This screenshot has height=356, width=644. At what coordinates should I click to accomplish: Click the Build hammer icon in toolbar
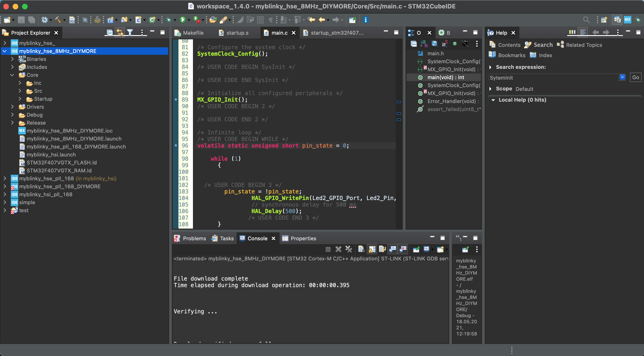tap(58, 20)
